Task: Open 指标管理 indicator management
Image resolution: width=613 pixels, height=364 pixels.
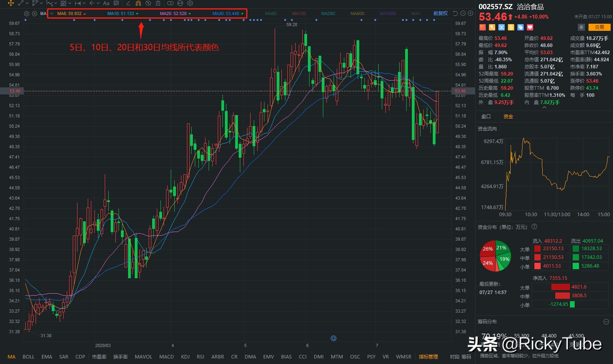Action: (428, 357)
